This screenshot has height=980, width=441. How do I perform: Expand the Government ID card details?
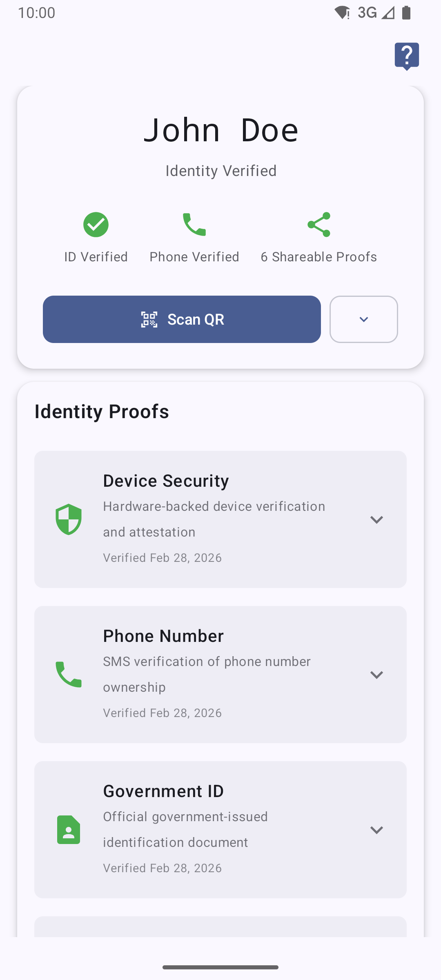click(x=376, y=830)
